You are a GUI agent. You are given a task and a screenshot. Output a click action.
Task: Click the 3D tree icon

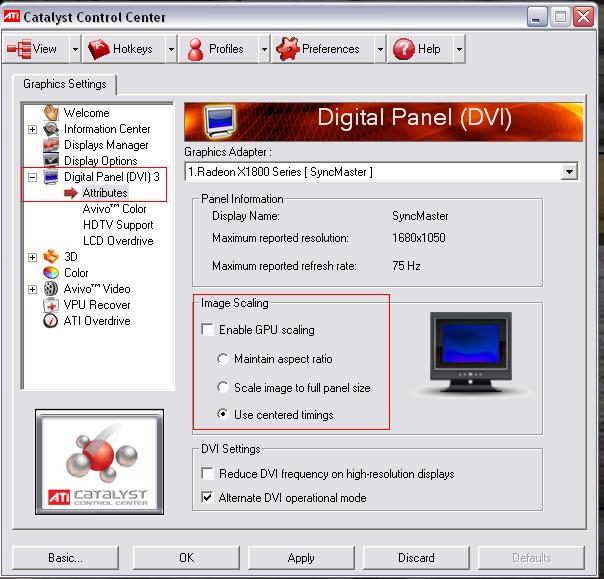coord(51,256)
